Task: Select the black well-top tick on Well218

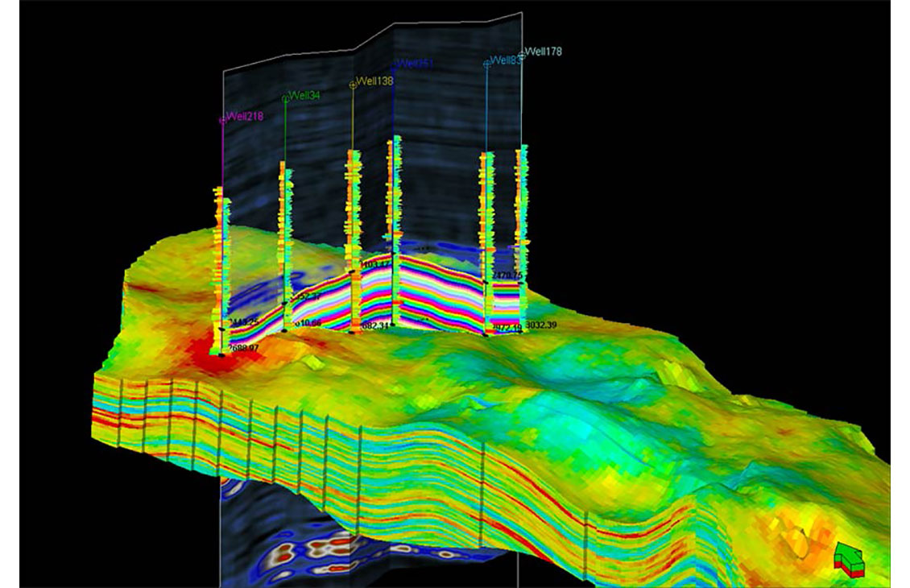Action: pos(221,330)
